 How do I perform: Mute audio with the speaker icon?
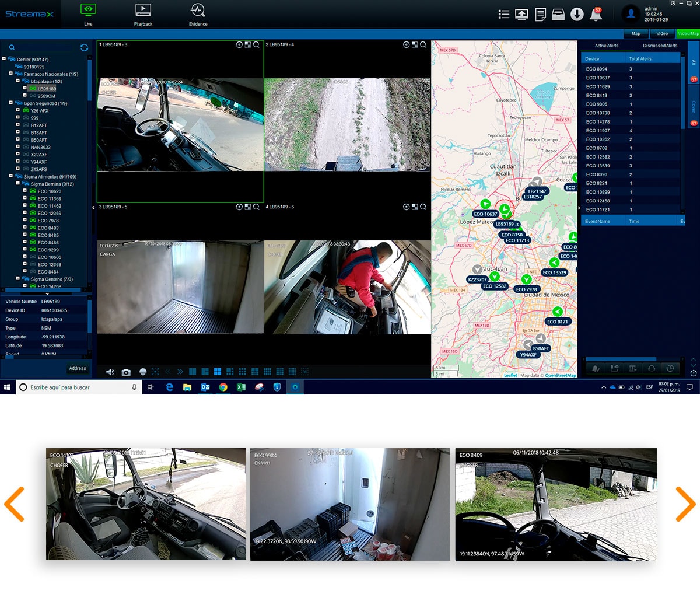coord(110,372)
